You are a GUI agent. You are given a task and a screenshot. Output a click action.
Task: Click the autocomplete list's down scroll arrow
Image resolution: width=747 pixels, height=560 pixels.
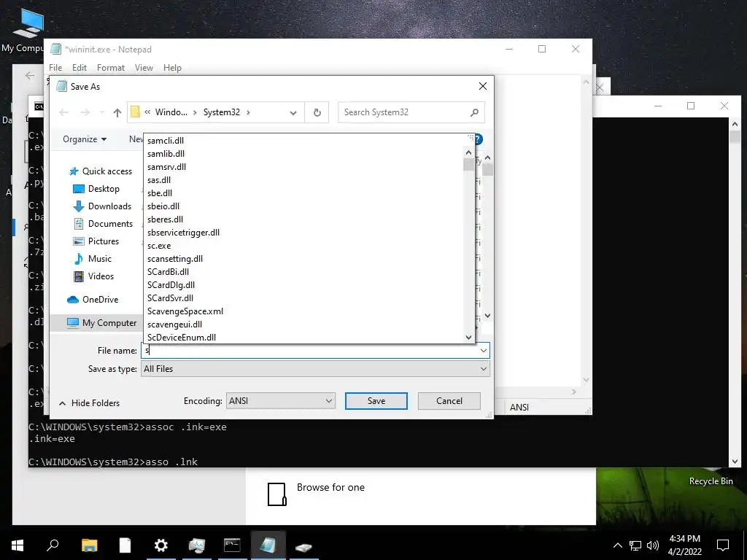(x=468, y=337)
